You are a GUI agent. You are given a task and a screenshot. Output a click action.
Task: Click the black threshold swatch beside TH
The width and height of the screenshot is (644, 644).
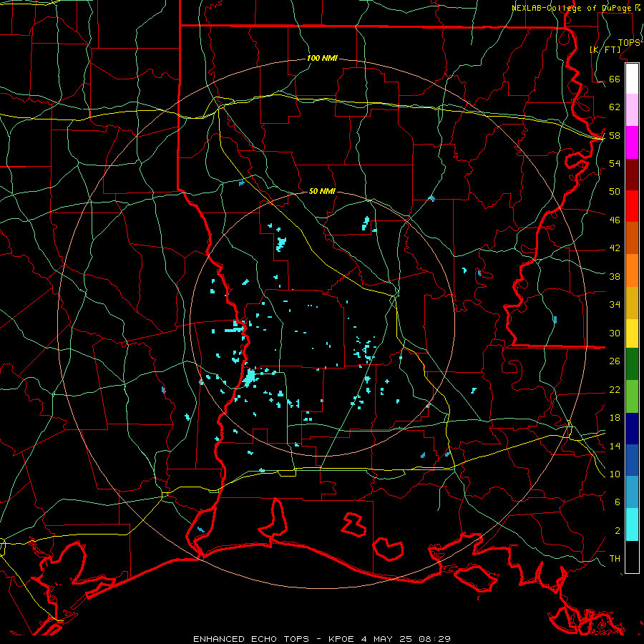coord(632,557)
